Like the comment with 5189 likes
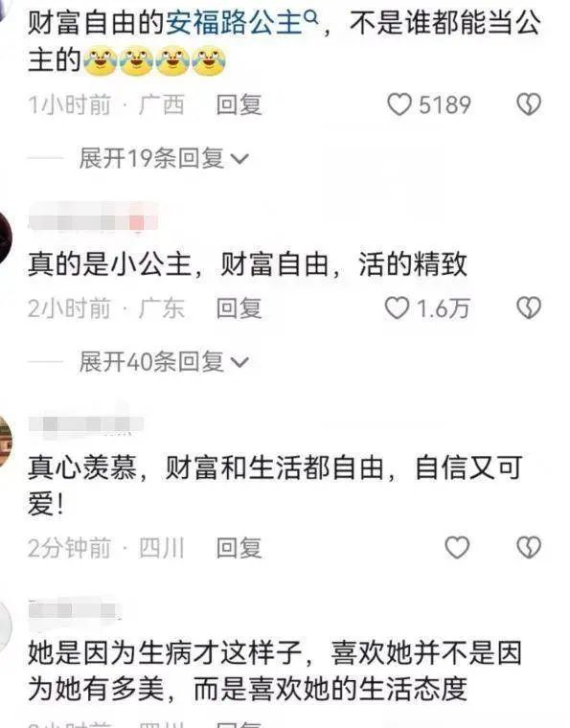This screenshot has width=570, height=728. tap(399, 104)
